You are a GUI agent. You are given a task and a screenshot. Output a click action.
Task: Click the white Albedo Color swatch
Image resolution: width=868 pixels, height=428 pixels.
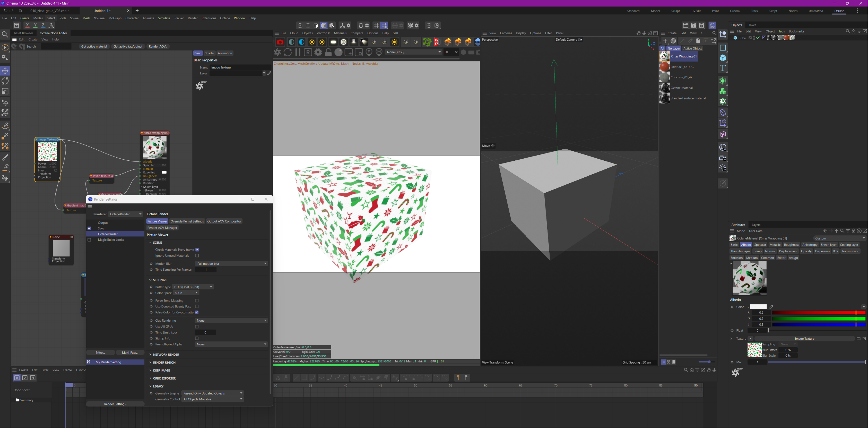click(x=758, y=307)
